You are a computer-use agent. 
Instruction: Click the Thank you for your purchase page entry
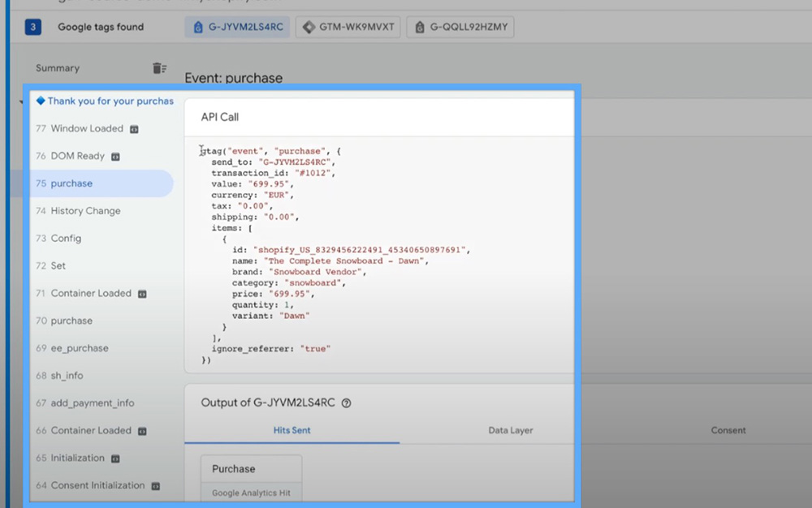pyautogui.click(x=105, y=101)
